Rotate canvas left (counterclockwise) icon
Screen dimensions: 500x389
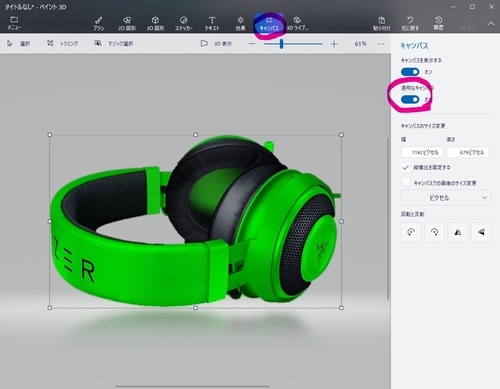(x=411, y=232)
